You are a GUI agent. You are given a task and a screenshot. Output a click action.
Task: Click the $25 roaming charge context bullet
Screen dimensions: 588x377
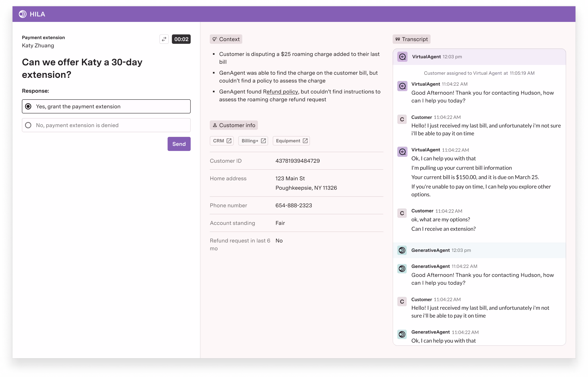(299, 58)
